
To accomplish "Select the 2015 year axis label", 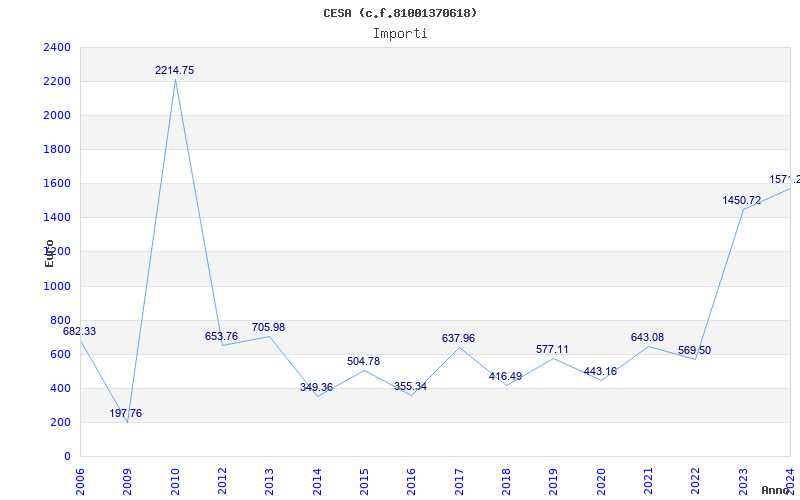I will [364, 482].
